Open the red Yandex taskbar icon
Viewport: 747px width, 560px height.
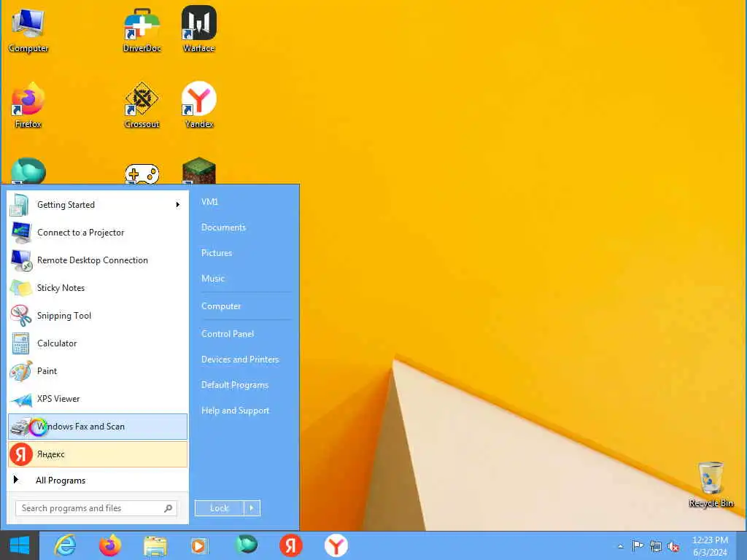tap(290, 545)
